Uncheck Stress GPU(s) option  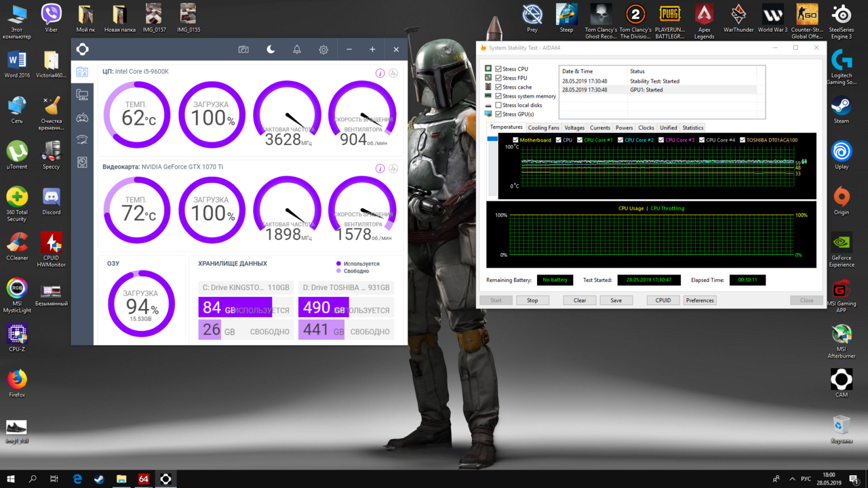coord(498,114)
